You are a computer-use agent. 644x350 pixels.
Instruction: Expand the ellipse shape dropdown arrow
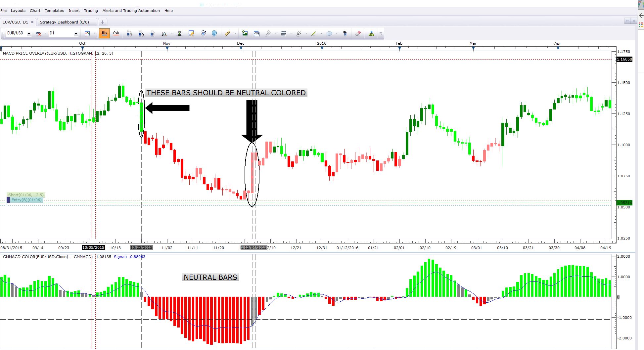click(337, 33)
